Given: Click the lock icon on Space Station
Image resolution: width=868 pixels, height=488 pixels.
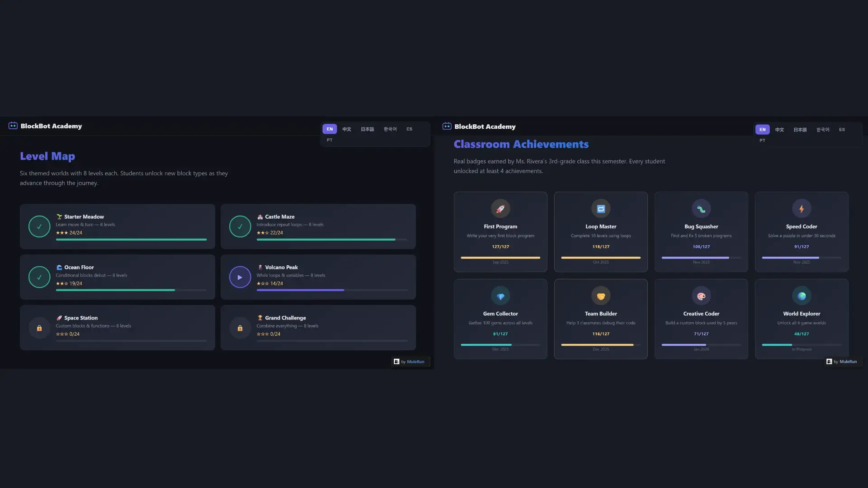Looking at the screenshot, I should pyautogui.click(x=39, y=328).
